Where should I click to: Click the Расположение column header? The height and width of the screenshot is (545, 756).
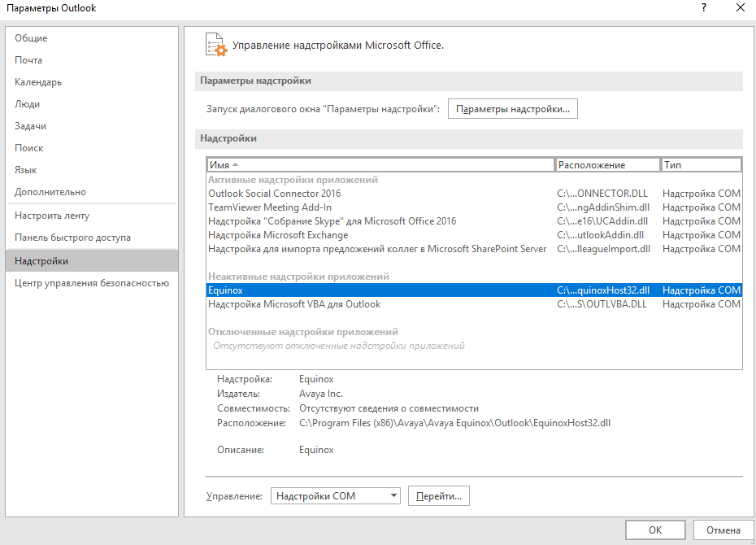pos(607,165)
